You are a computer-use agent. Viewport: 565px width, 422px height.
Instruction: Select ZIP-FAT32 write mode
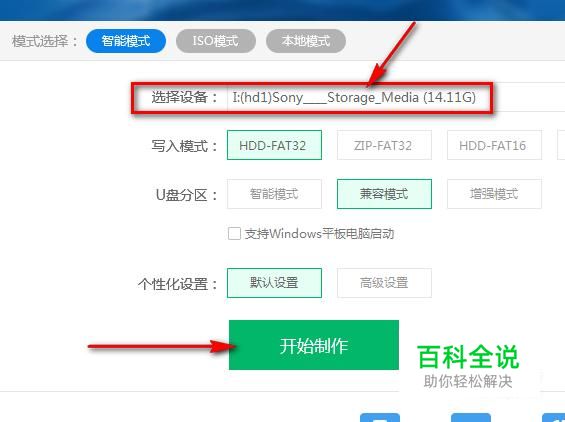[x=384, y=145]
